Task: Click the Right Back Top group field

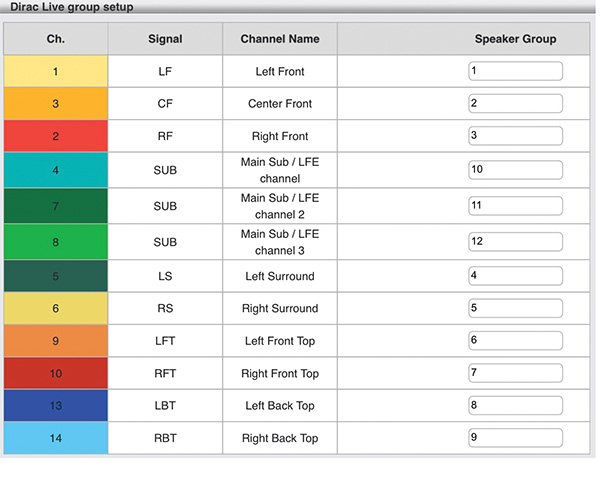Action: (x=515, y=438)
